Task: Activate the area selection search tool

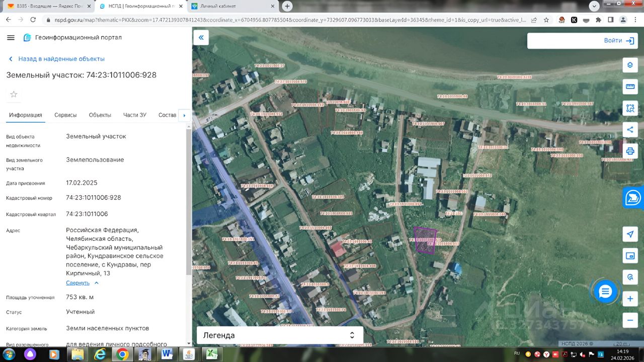Action: (x=630, y=108)
